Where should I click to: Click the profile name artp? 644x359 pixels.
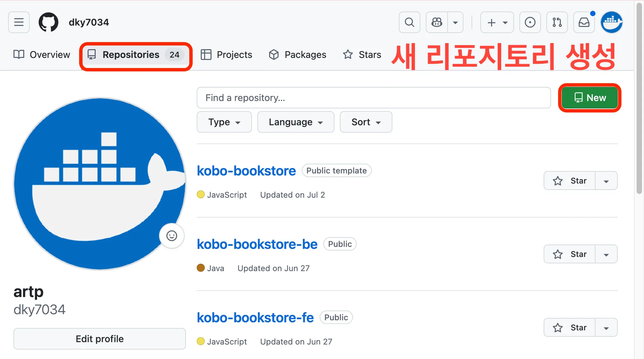tap(29, 292)
